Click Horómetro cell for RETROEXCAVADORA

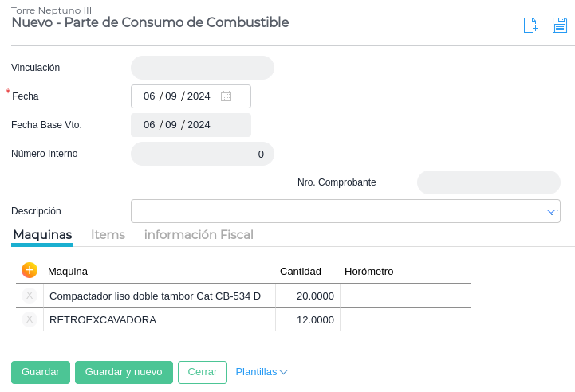click(x=404, y=319)
